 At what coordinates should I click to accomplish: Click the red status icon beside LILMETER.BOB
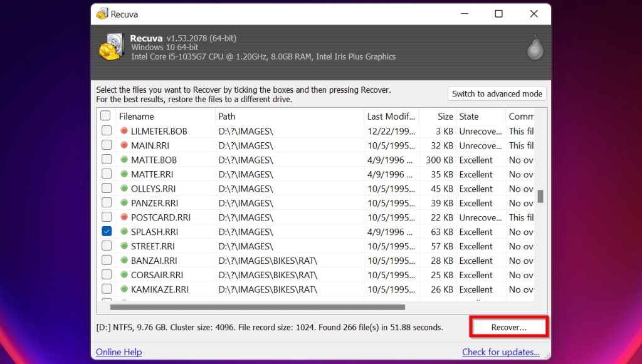click(x=124, y=131)
